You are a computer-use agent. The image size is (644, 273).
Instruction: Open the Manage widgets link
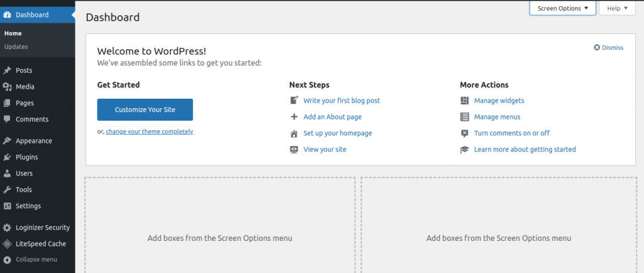pyautogui.click(x=499, y=101)
